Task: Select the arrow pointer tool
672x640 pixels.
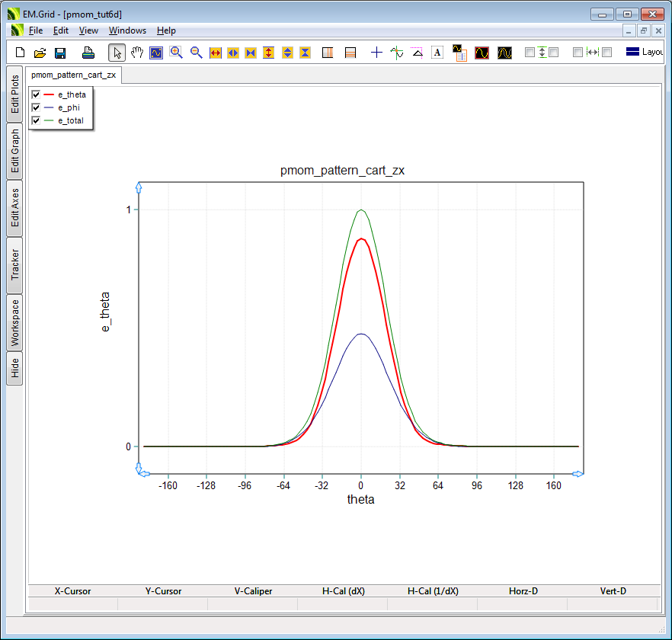Action: pyautogui.click(x=117, y=53)
